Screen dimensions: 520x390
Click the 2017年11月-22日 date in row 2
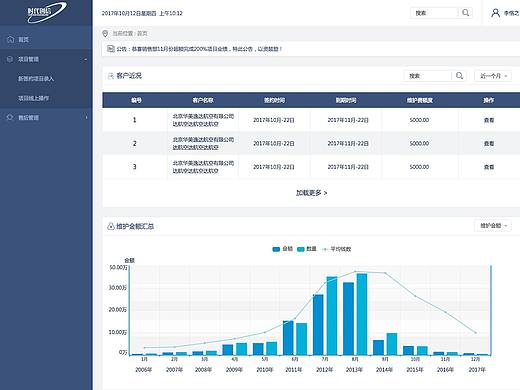pyautogui.click(x=348, y=143)
